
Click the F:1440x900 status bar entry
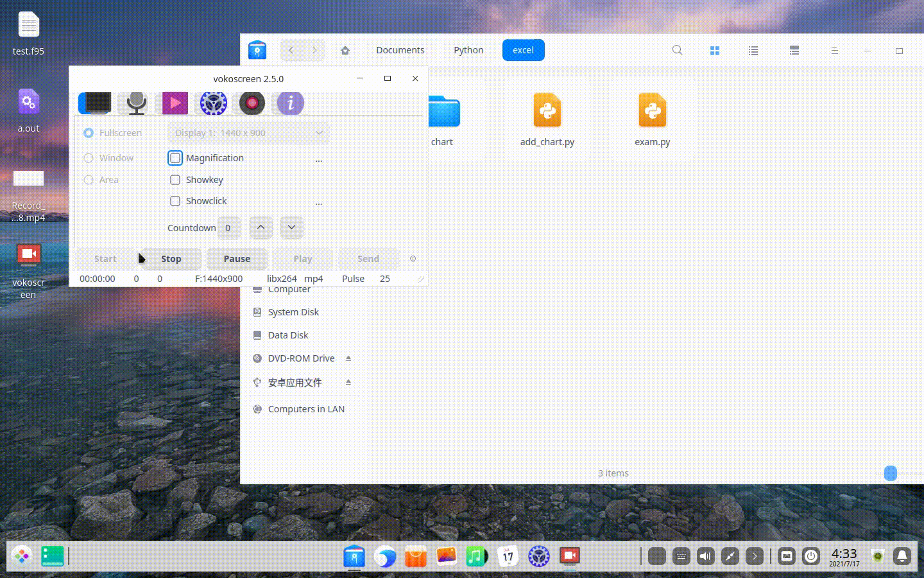click(219, 279)
